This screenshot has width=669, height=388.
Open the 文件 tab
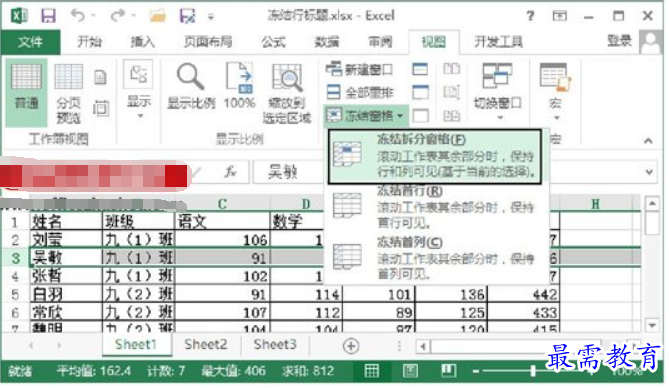(x=30, y=42)
